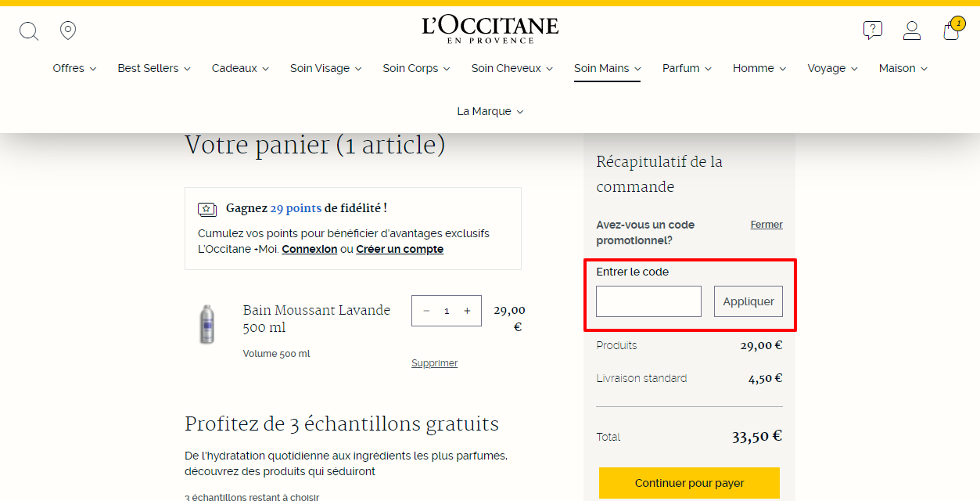Open the Best Sellers menu
This screenshot has height=501, width=980.
coord(154,68)
